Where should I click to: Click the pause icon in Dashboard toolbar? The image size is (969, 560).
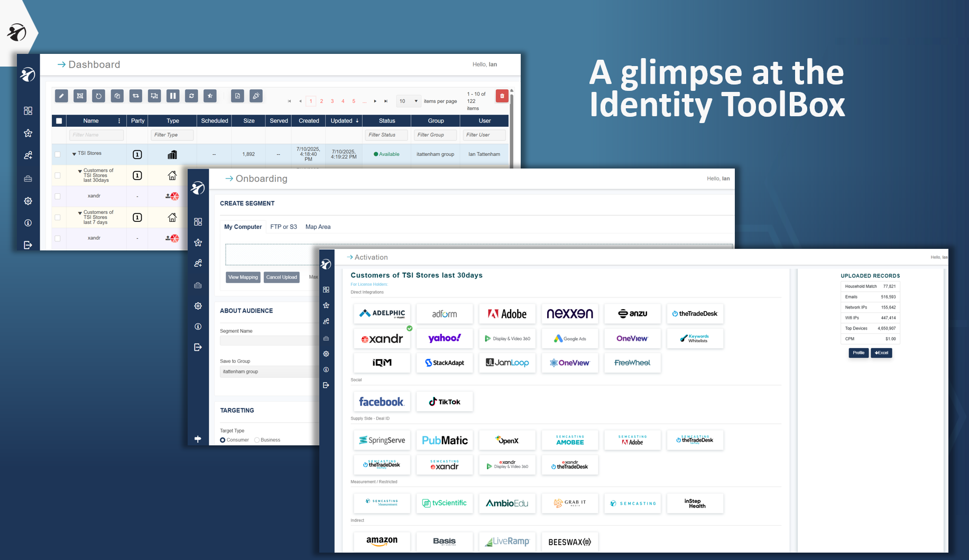click(173, 96)
